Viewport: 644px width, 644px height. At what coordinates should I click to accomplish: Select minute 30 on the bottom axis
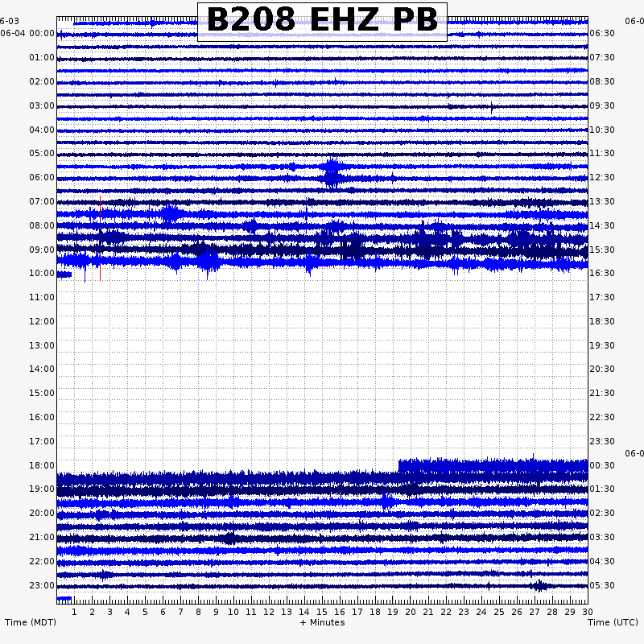[x=588, y=612]
